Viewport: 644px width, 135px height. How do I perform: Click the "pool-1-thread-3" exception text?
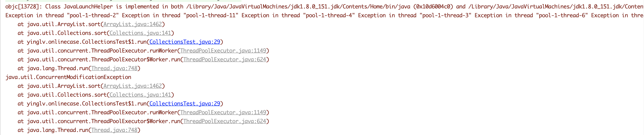tap(445, 16)
